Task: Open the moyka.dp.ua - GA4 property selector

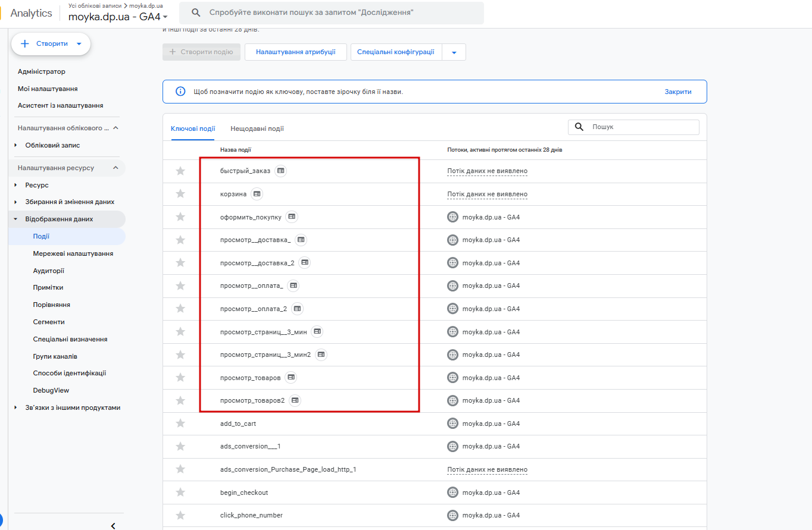Action: tap(118, 17)
